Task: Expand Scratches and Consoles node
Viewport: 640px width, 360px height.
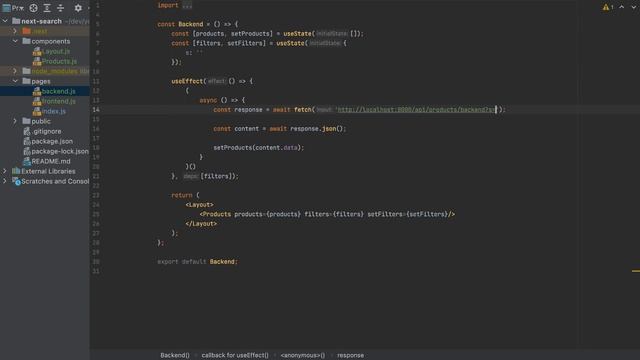Action: 5,181
